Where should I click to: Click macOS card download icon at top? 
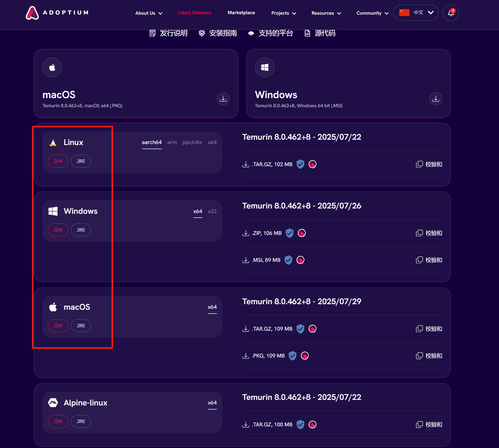pos(223,99)
